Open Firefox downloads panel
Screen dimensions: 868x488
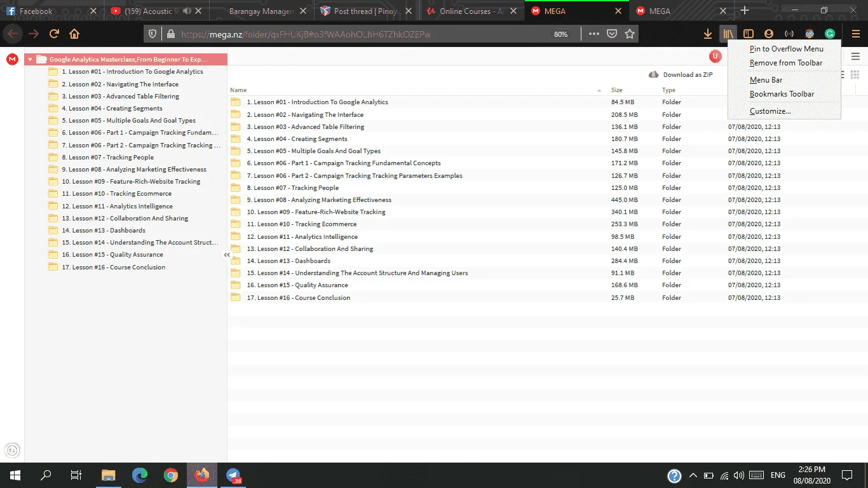[x=708, y=34]
